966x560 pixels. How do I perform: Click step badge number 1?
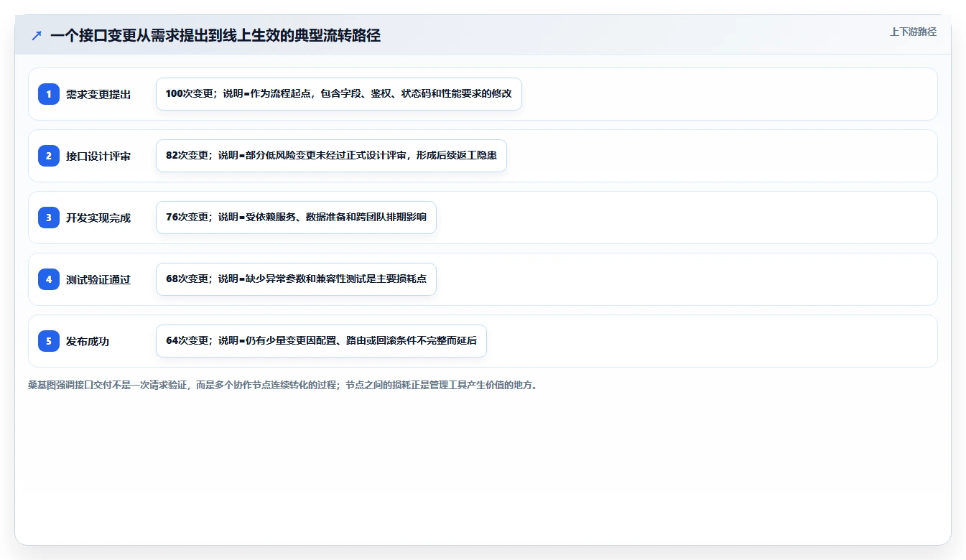tap(49, 94)
